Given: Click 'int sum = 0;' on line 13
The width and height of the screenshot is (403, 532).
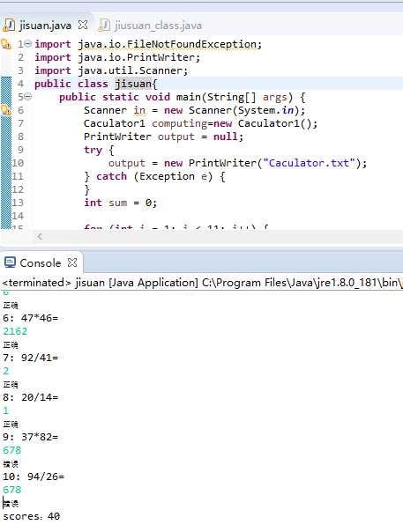Looking at the screenshot, I should click(x=120, y=203).
